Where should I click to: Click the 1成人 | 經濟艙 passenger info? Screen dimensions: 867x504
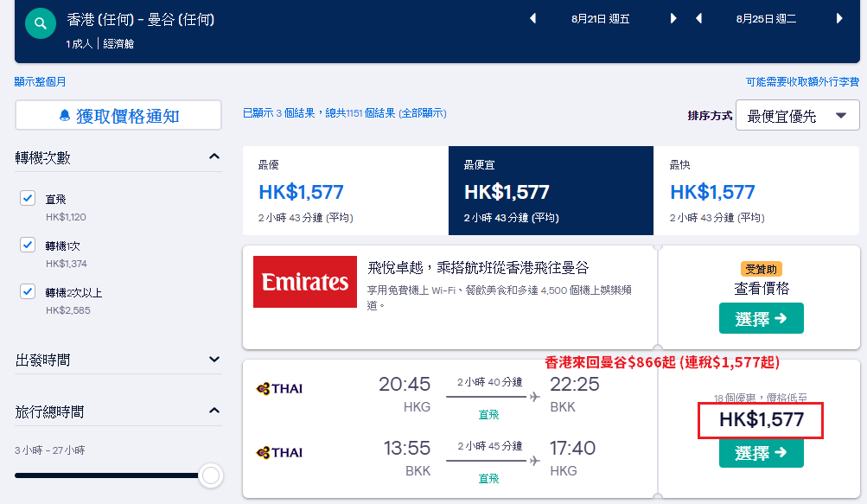pos(100,44)
